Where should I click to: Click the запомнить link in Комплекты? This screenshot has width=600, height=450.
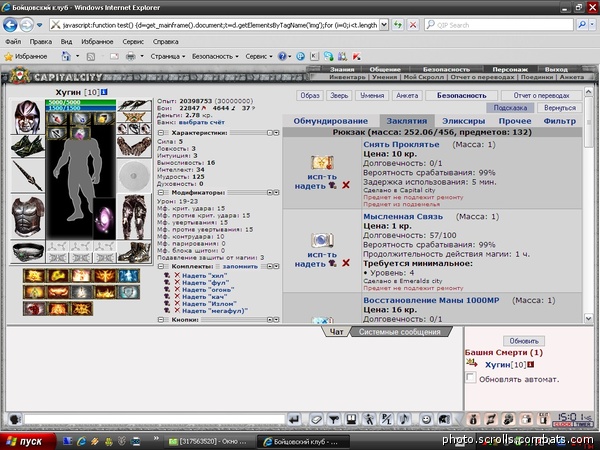(240, 266)
